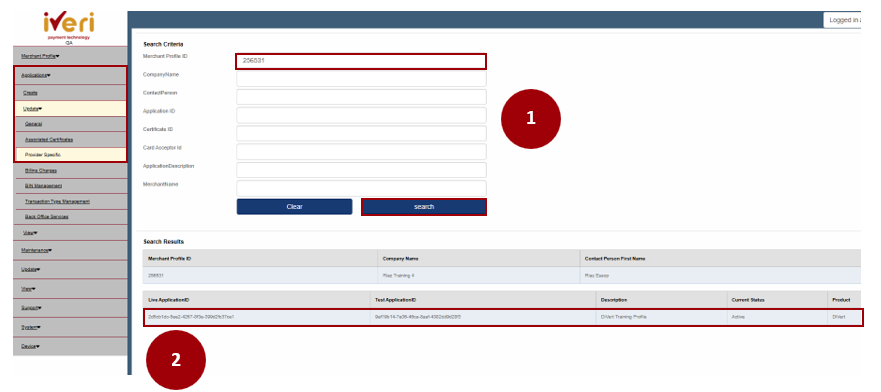The width and height of the screenshot is (881, 392).
Task: Open the Associated Certificates menu item
Action: [49, 139]
